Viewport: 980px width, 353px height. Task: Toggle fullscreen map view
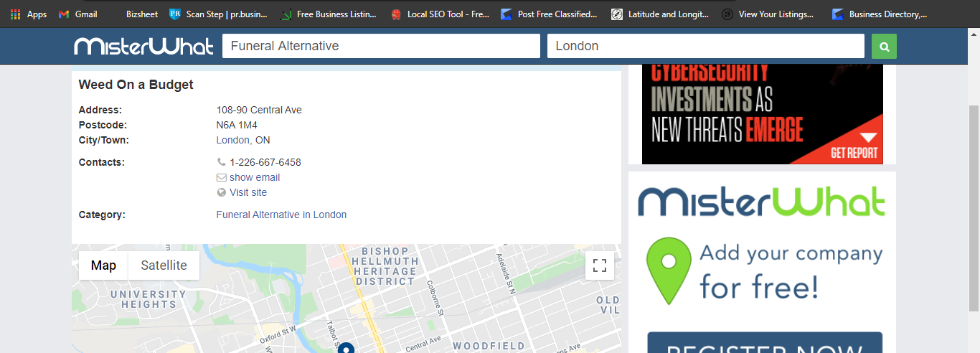[600, 265]
